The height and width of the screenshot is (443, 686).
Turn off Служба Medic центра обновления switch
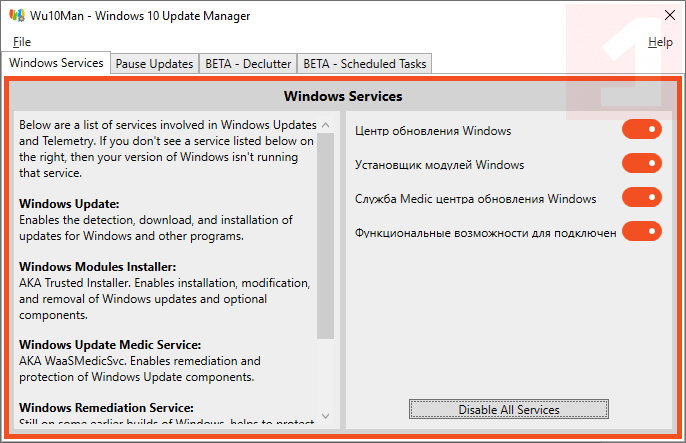click(x=641, y=197)
